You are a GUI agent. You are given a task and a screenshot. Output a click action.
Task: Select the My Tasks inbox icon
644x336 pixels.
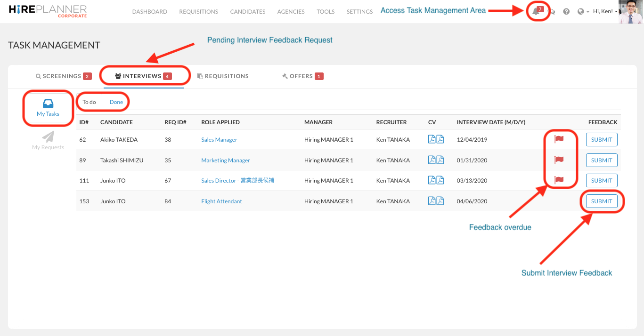pos(48,104)
